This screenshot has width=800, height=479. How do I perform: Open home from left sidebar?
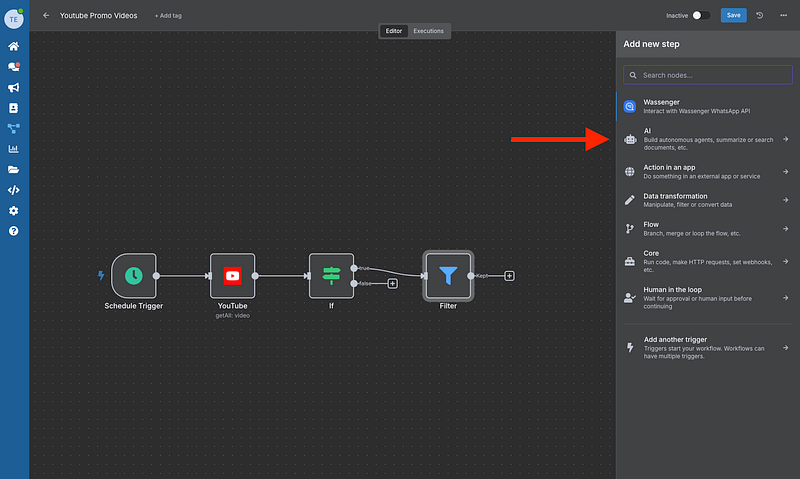(14, 46)
